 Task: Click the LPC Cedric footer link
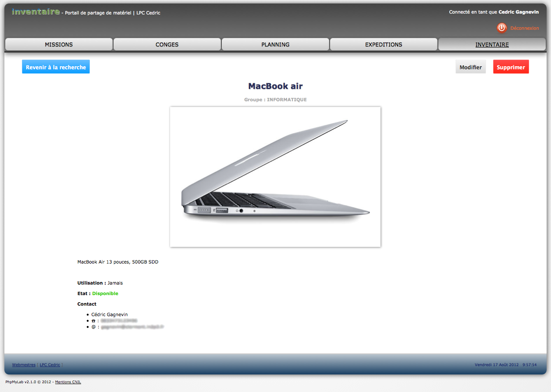tap(50, 365)
